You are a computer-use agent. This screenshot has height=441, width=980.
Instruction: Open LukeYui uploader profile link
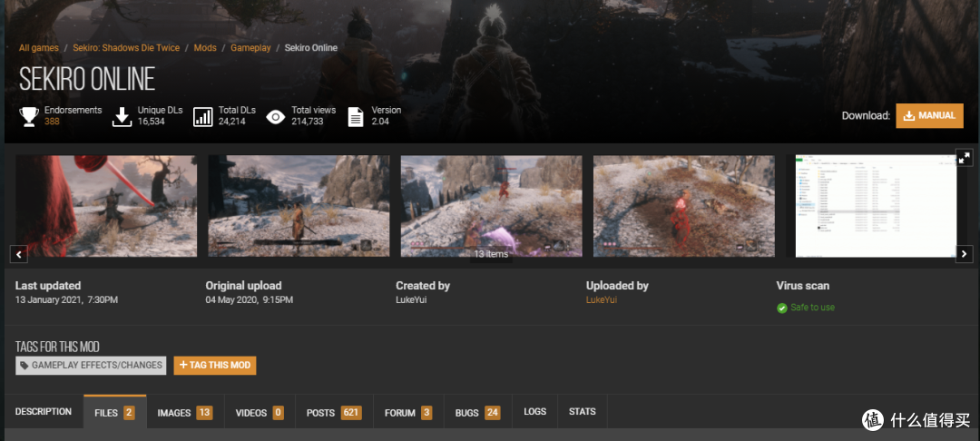point(602,299)
